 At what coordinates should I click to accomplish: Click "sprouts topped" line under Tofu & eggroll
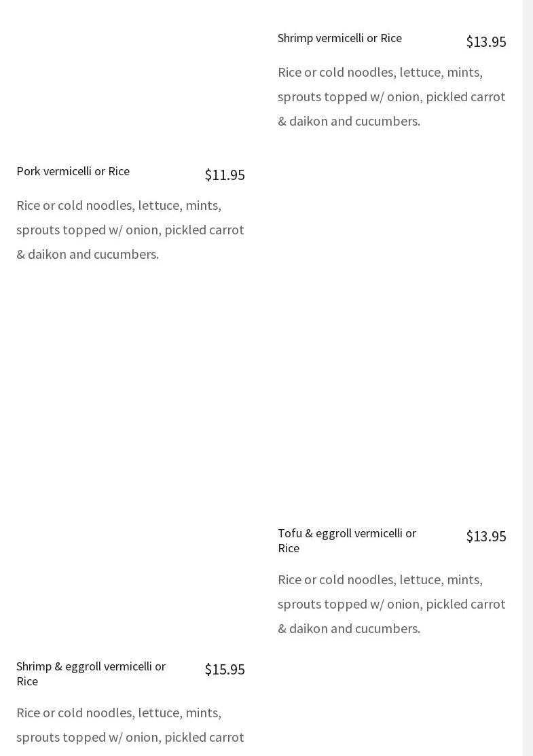[391, 604]
